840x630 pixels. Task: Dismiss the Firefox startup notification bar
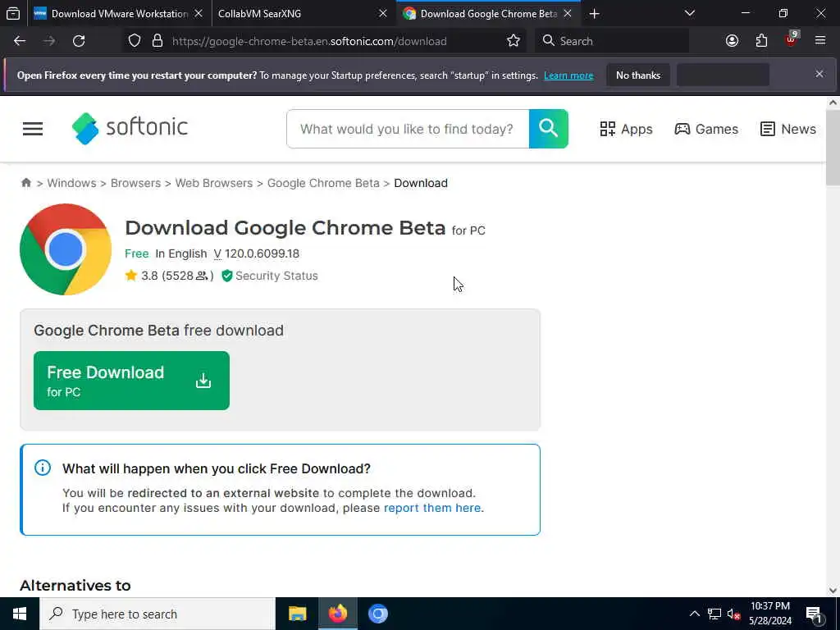tap(819, 74)
